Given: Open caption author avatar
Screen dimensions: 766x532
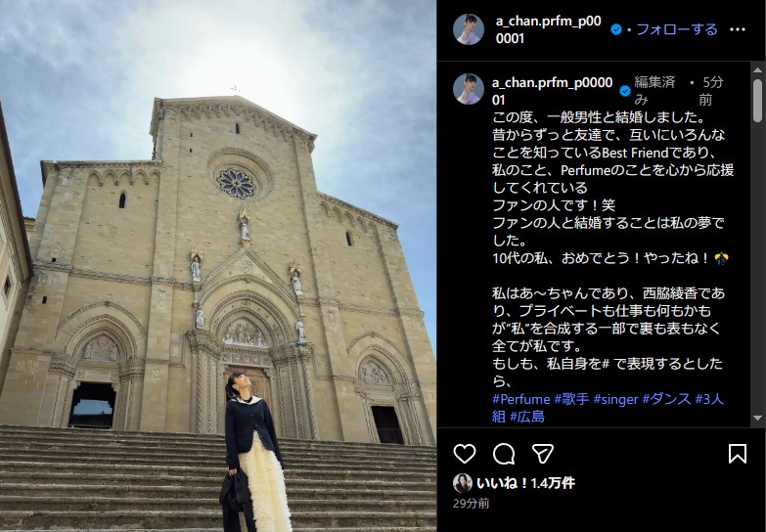Looking at the screenshot, I should (x=468, y=88).
